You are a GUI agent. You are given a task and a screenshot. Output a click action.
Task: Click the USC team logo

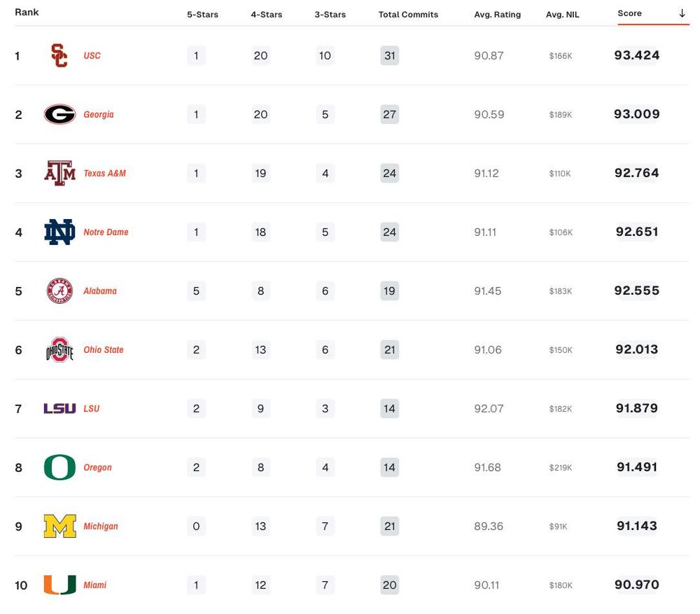[x=59, y=56]
